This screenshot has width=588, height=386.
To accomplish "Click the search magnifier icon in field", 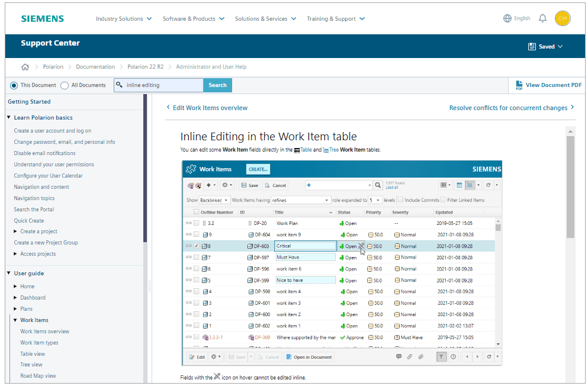I will 120,85.
